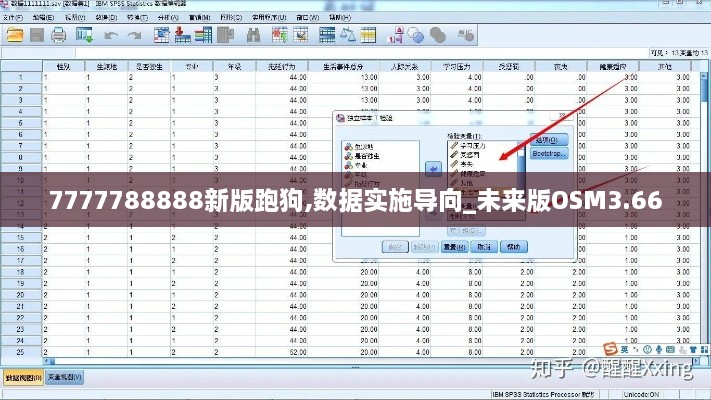Viewport: 711px width, 400px height.
Task: Recall recently used dialogs icon
Action: 84,35
